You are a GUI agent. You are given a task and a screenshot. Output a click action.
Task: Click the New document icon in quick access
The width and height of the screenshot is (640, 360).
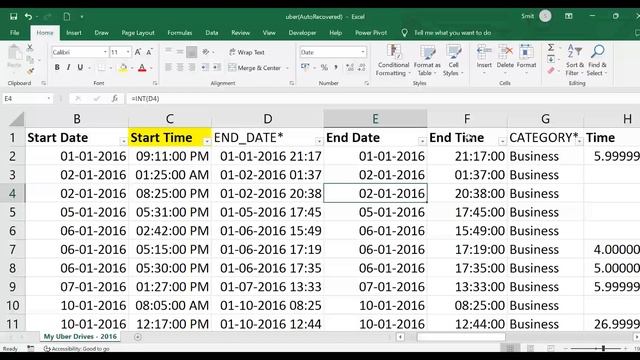click(67, 17)
